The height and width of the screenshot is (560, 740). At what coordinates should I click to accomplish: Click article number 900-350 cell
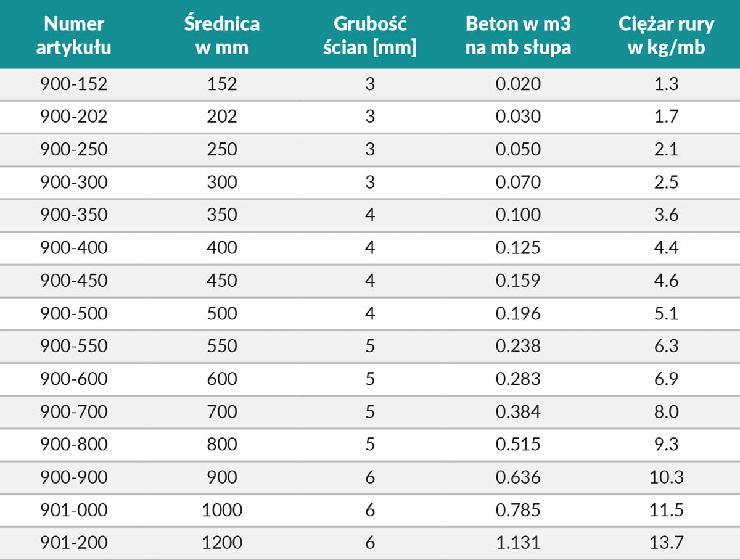74,215
